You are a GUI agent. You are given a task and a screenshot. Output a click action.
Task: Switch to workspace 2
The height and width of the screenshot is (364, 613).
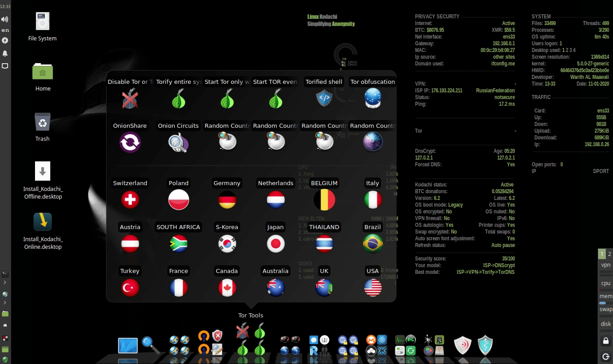[x=609, y=254]
